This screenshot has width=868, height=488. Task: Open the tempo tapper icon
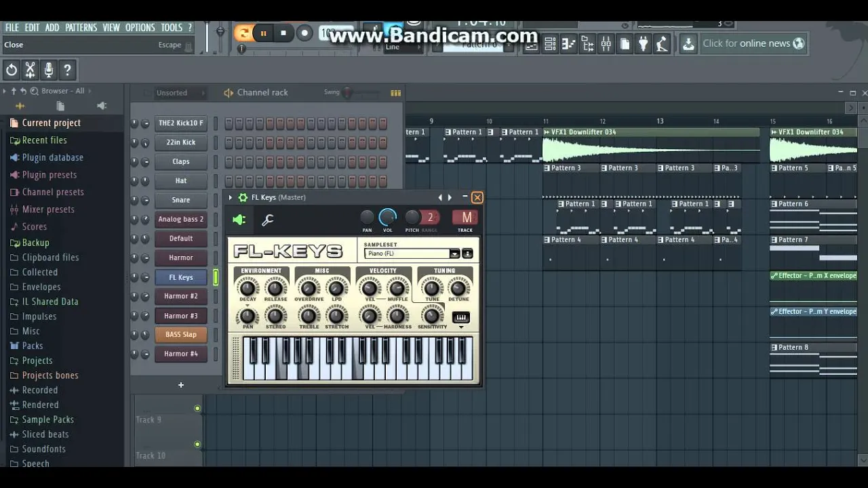point(662,44)
